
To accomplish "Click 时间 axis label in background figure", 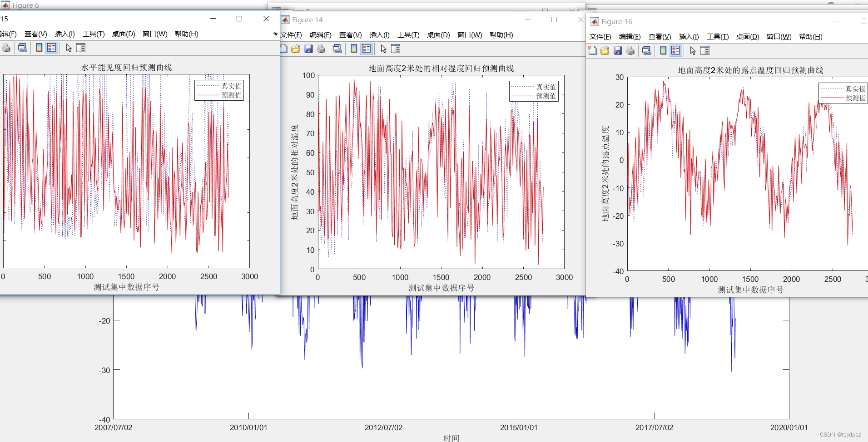I will 451,438.
